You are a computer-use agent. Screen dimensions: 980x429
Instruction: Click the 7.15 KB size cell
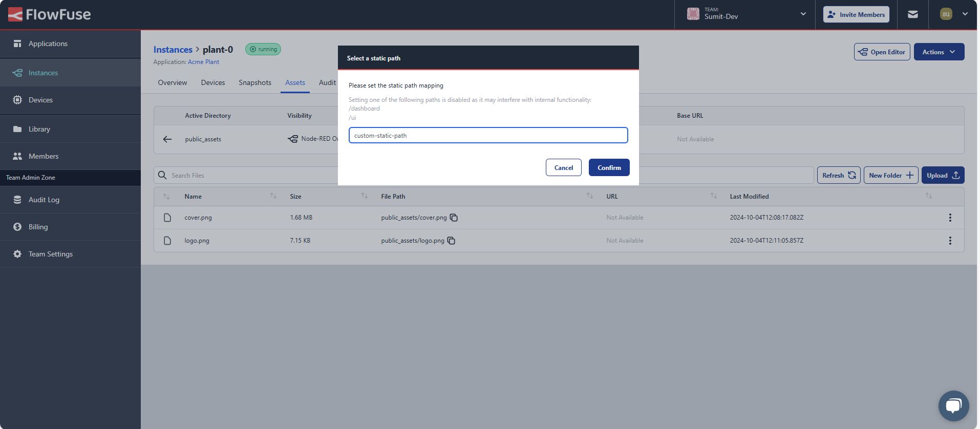coord(300,241)
